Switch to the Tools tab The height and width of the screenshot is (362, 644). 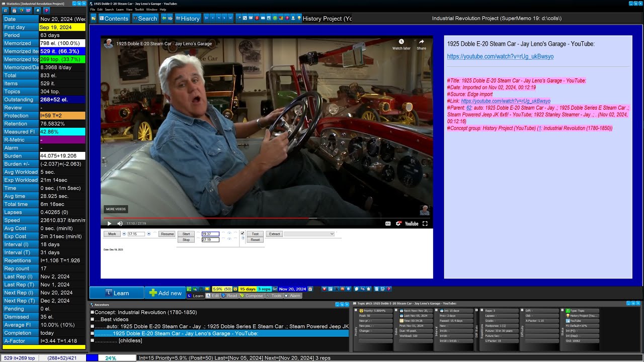[274, 296]
